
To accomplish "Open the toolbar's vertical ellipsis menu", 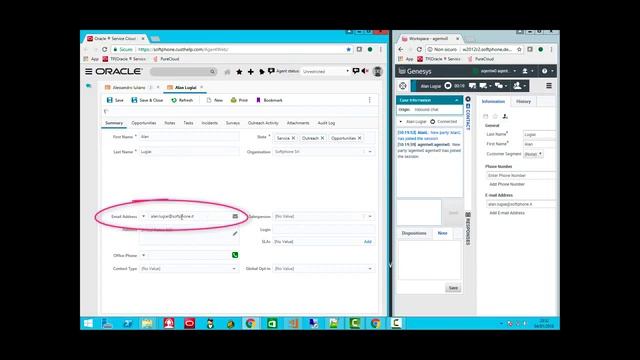I will point(369,100).
